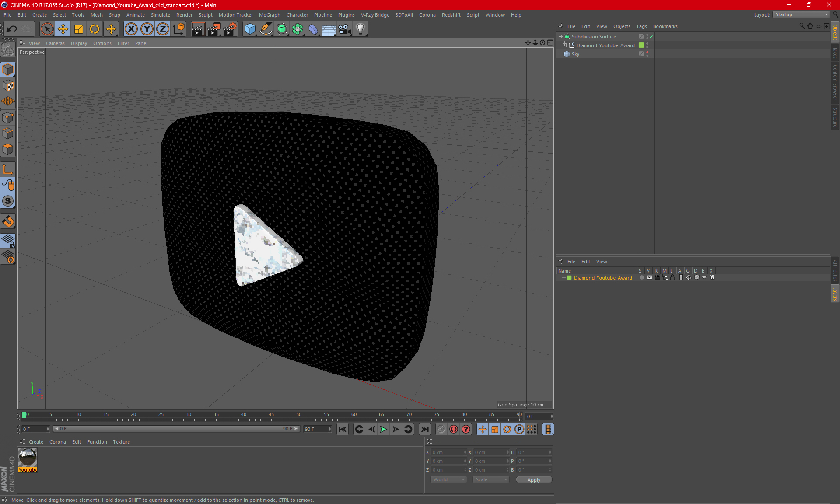
Task: Switch to the Layers side tab
Action: pos(835,294)
